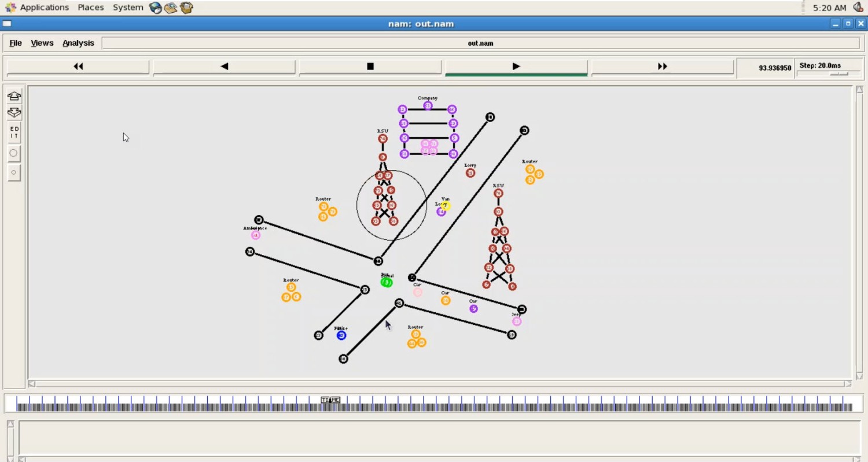
Task: Open the Analysis menu
Action: 79,43
